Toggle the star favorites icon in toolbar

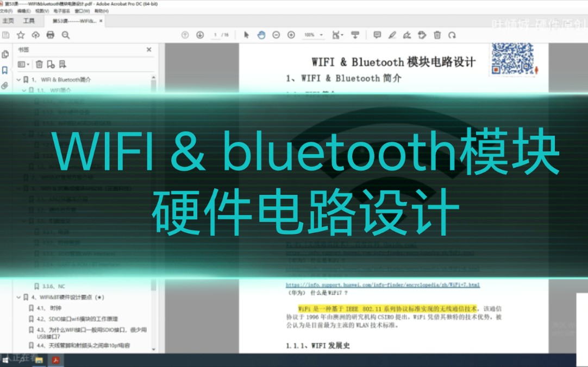pos(20,35)
